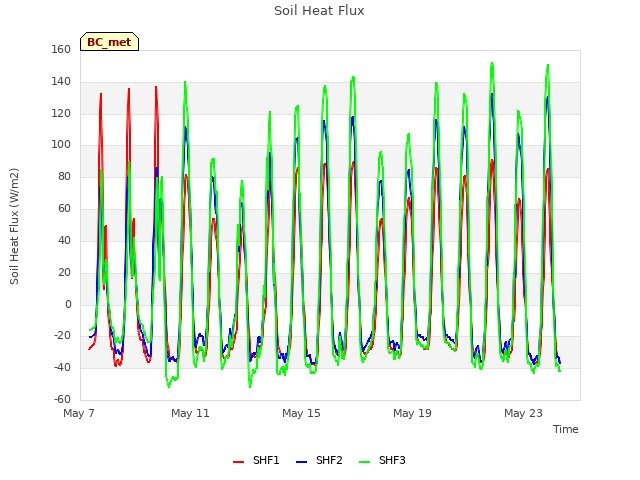640x480 pixels.
Task: Click the May 7 x-axis tick label
Action: (79, 413)
